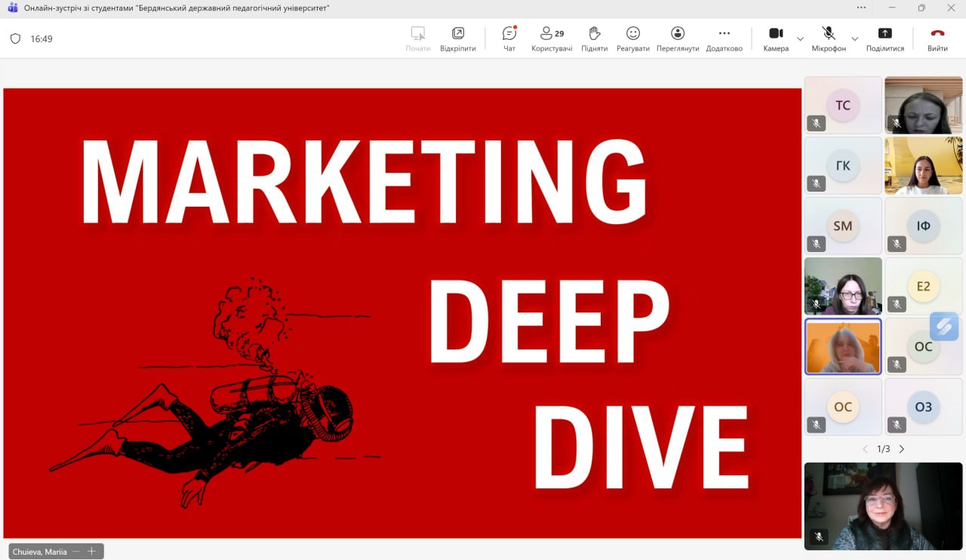The image size is (966, 560).
Task: Select the TC participant tile
Action: point(842,105)
